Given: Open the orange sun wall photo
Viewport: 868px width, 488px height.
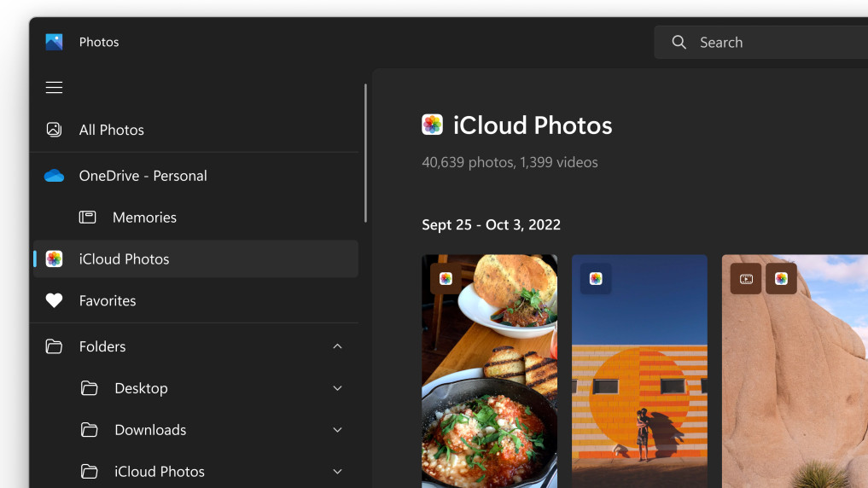Looking at the screenshot, I should 639,371.
